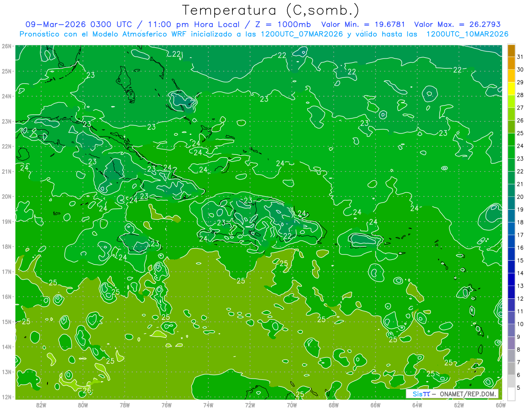Pick the yellow swatch between legend values 28 and 29
The height and width of the screenshot is (411, 532).
pyautogui.click(x=511, y=88)
